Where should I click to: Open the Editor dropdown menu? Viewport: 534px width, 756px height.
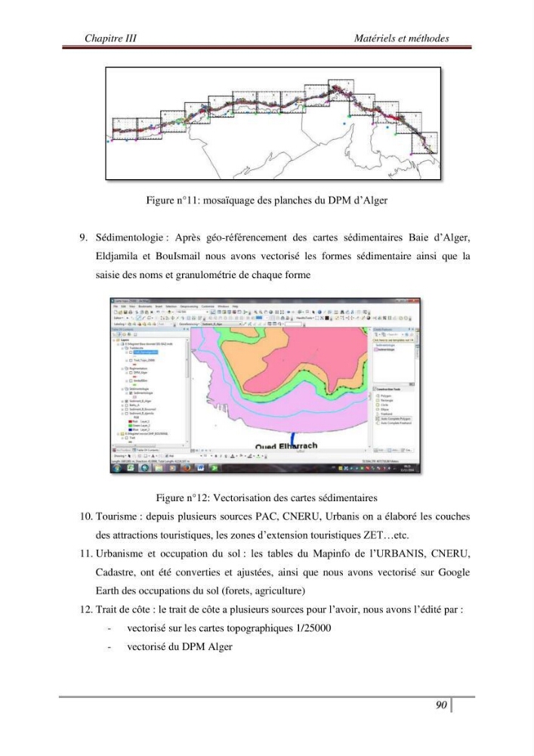[119, 318]
